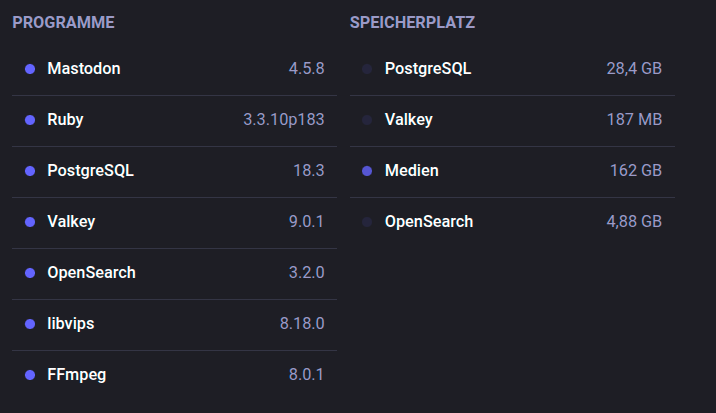The width and height of the screenshot is (716, 413).
Task: Click the Medien storage label
Action: 411,171
